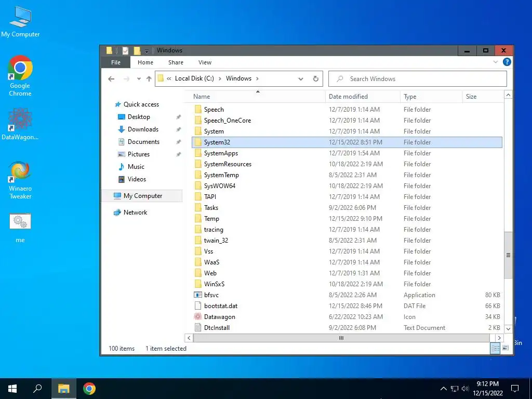Open Pictures in navigation pane
This screenshot has height=399, width=532.
[134, 154]
